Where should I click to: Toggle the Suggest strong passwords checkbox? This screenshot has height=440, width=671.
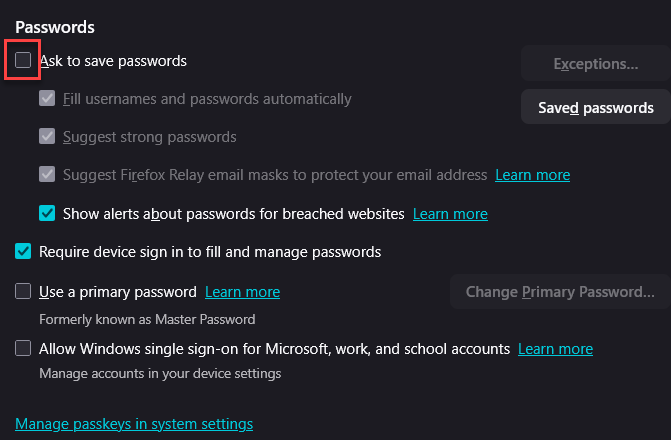[47, 136]
